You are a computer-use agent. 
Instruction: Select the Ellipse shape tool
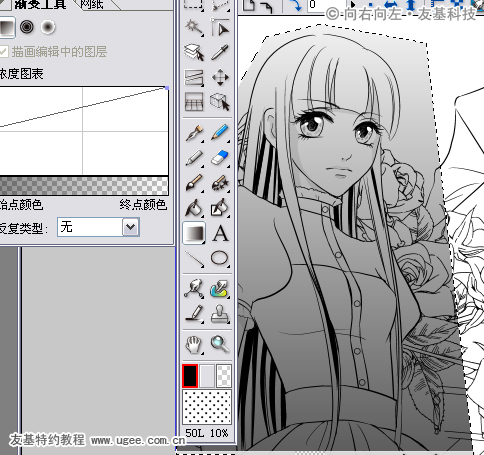point(220,258)
